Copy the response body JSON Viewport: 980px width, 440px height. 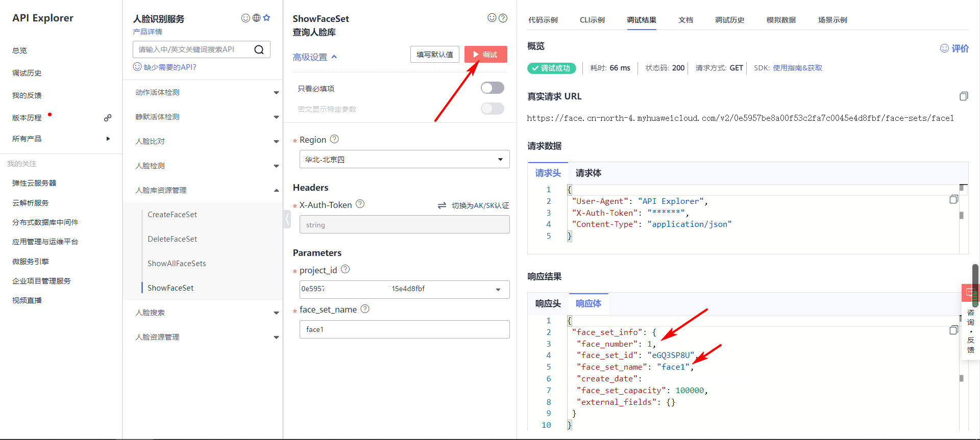[x=953, y=330]
